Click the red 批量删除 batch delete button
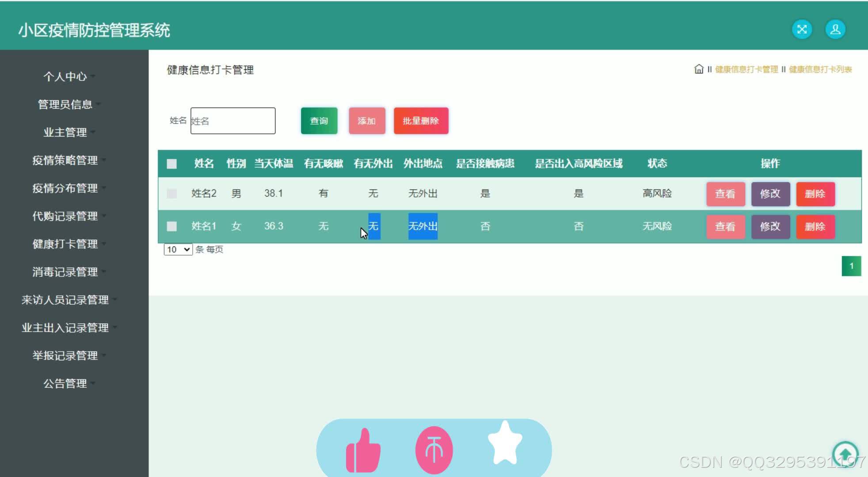 [x=421, y=121]
